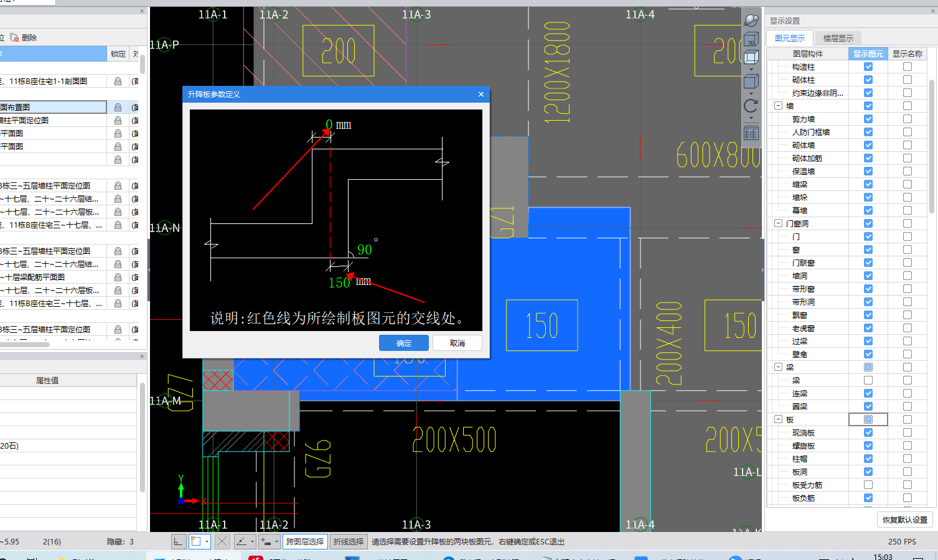Image resolution: width=938 pixels, height=560 pixels.
Task: Click display settings list vertical scrollbar
Action: [x=932, y=146]
